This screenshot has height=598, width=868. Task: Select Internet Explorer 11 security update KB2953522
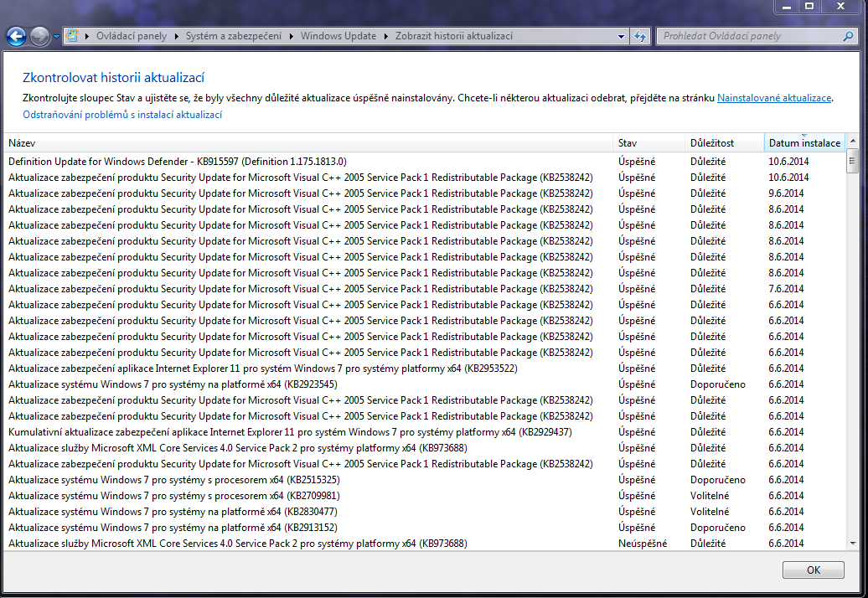(x=424, y=369)
